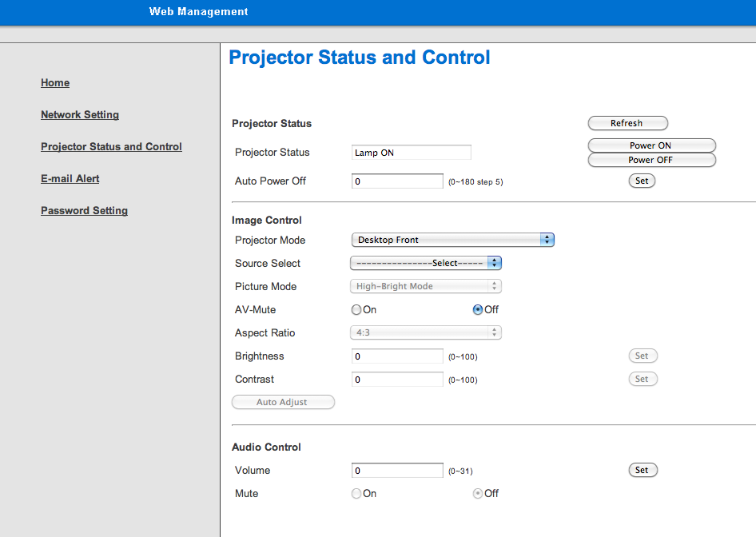Open the Projector Mode dropdown
Viewport: 756px width, 537px height.
453,240
